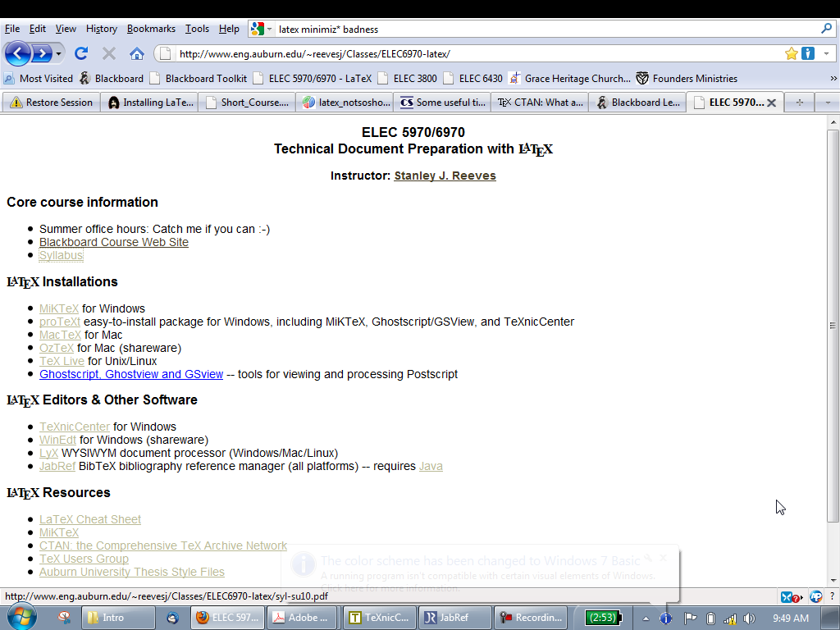Open Grace Heritage Church bookmark
The height and width of the screenshot is (630, 840).
point(570,78)
